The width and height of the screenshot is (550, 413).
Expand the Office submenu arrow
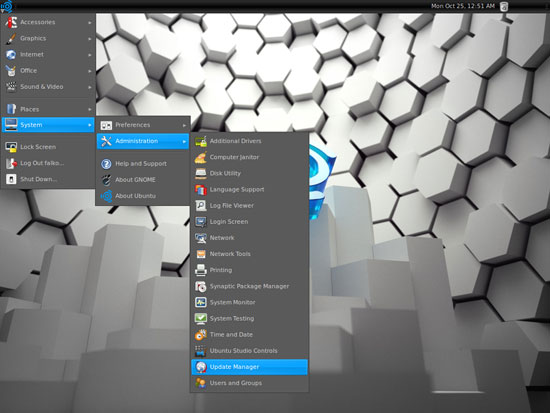tap(90, 71)
